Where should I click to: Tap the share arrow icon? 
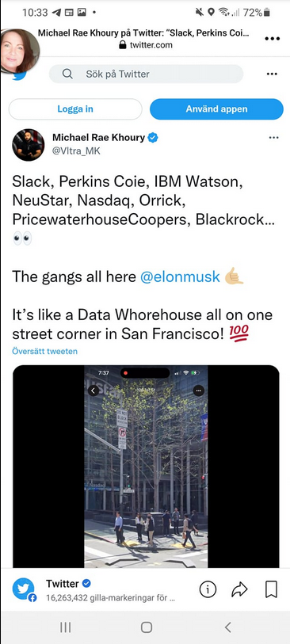(239, 590)
